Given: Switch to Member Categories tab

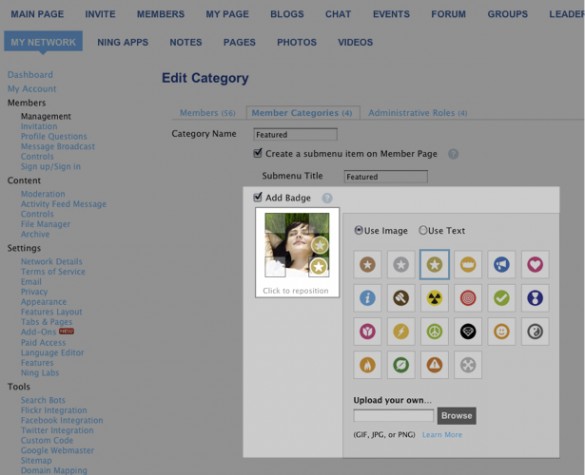Looking at the screenshot, I should coord(302,113).
